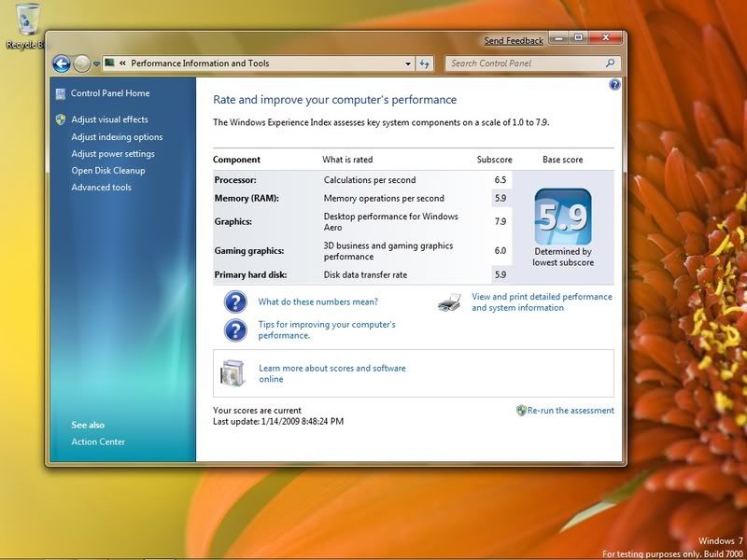Select Adjust indexing options
The image size is (747, 560).
(117, 137)
